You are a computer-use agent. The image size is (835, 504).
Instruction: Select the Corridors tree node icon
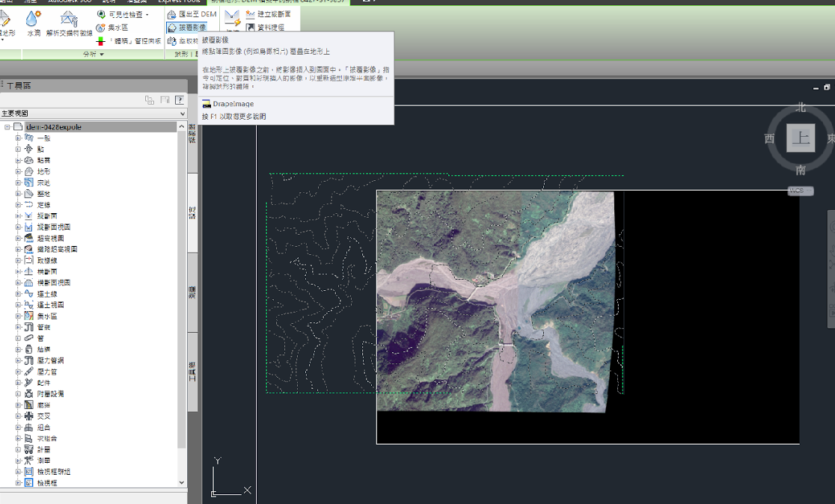point(28,405)
